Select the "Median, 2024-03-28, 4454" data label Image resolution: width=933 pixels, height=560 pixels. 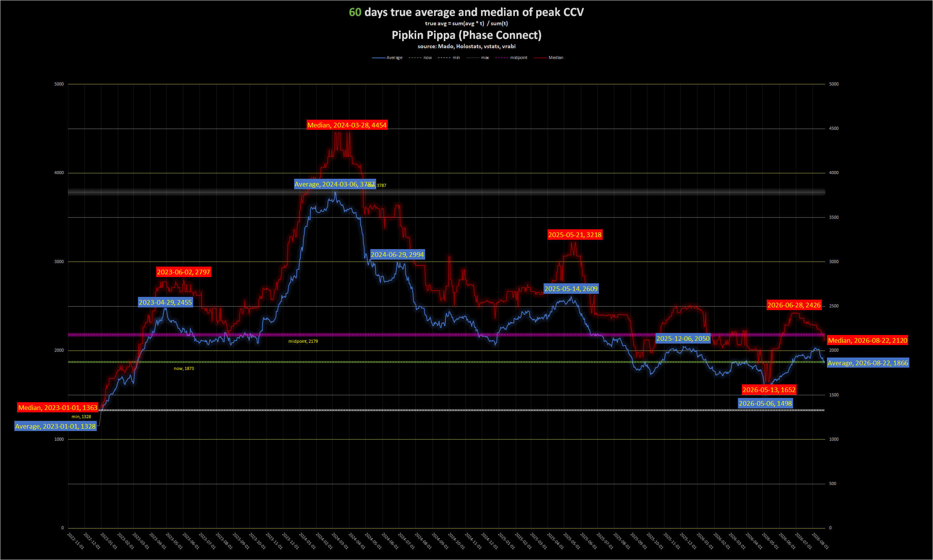(x=347, y=125)
